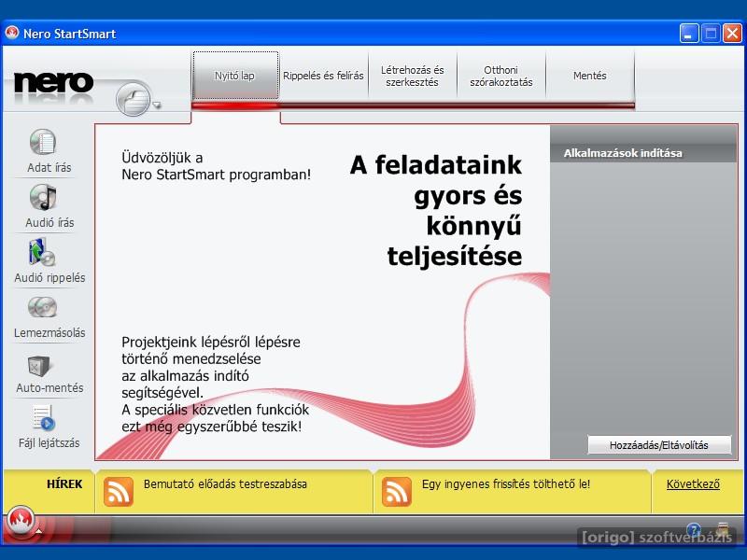Click the Nero icon in the title bar
This screenshot has height=560, width=747.
click(x=11, y=33)
